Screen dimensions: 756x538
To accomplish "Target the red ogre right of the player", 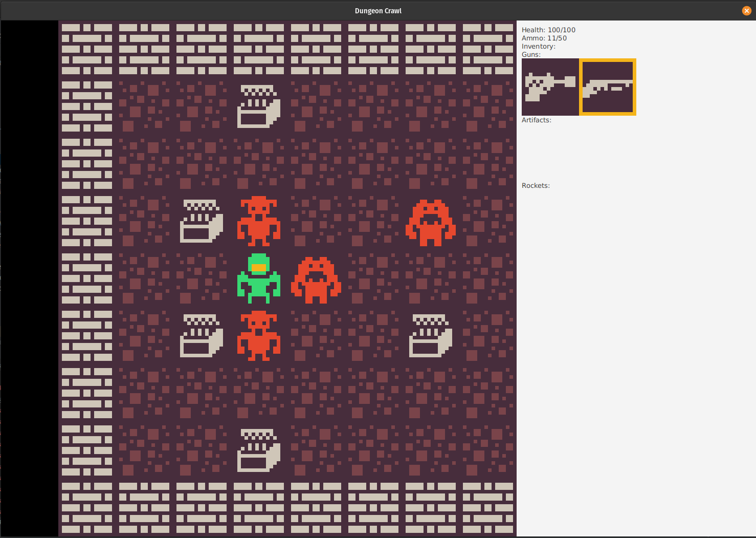I will coord(316,280).
